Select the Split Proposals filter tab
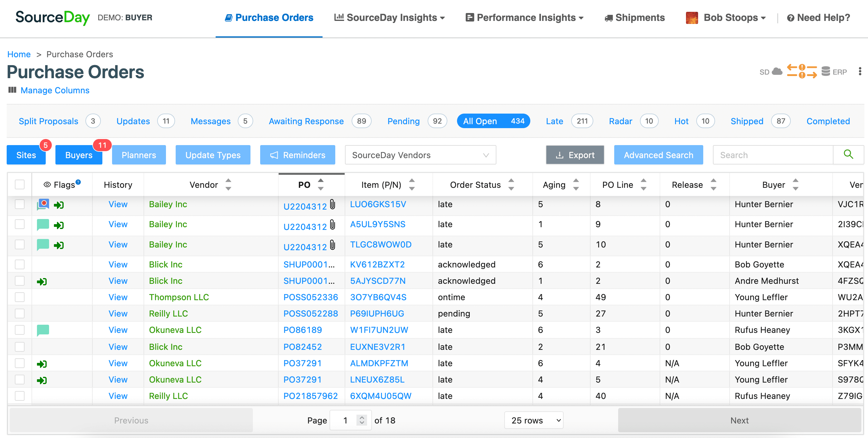The height and width of the screenshot is (438, 868). click(59, 121)
